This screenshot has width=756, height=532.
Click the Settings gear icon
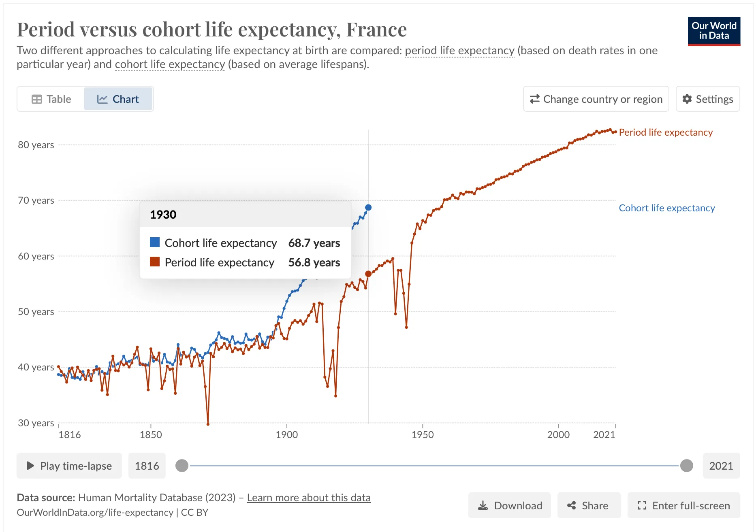687,99
